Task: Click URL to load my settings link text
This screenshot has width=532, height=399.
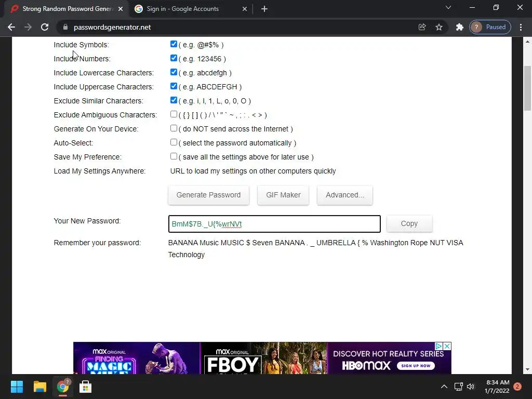Action: [x=253, y=171]
